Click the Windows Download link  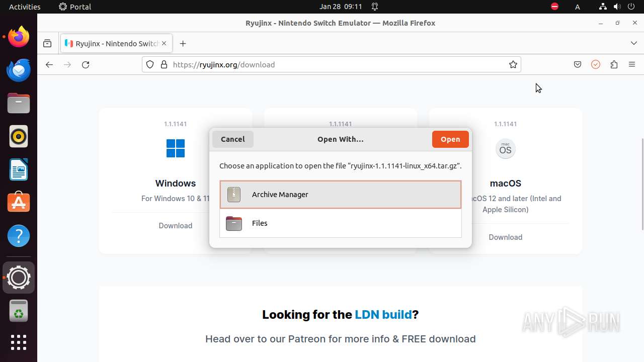[x=176, y=226]
